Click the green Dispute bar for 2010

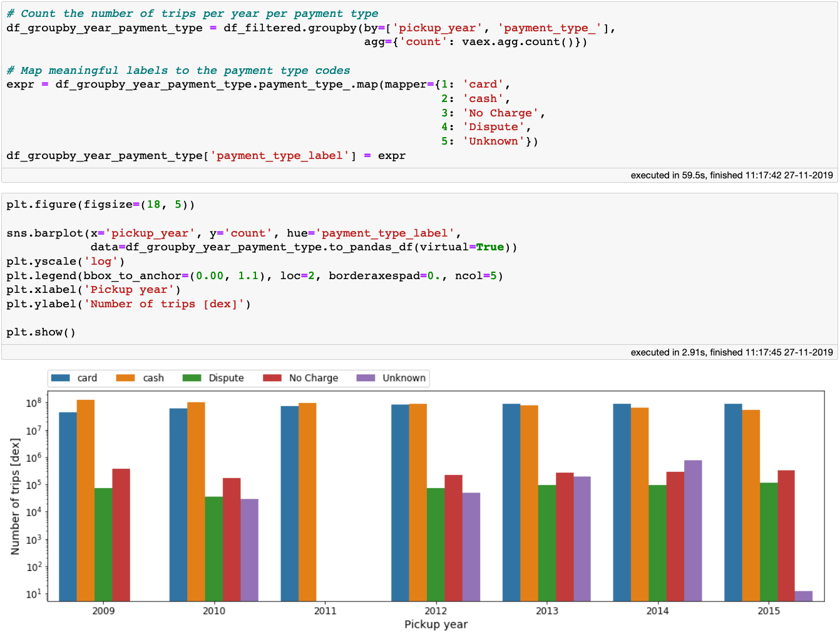click(x=214, y=549)
